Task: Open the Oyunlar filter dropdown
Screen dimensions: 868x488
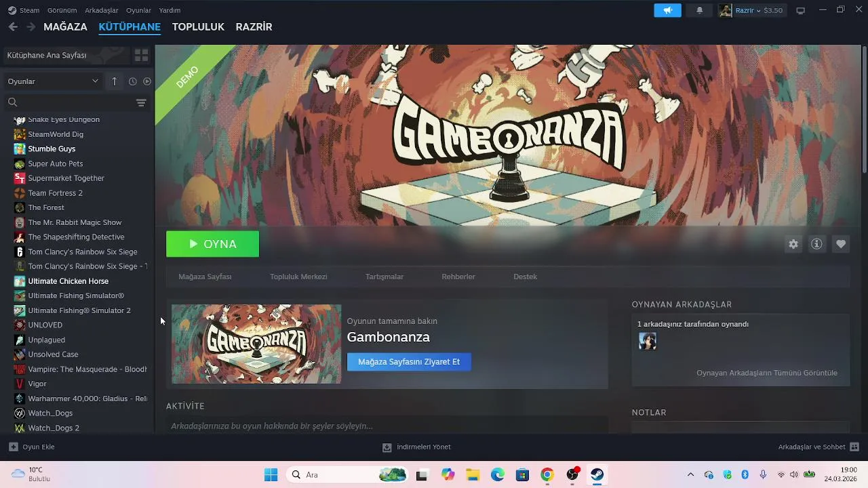Action: pos(53,81)
